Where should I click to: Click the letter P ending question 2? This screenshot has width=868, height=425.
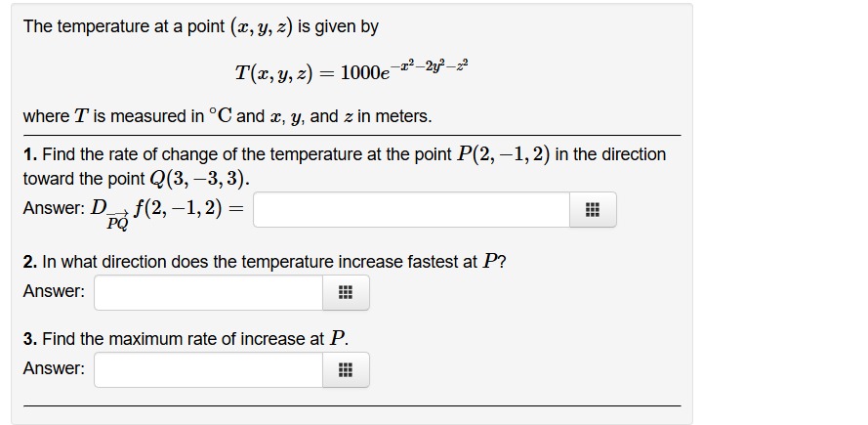(x=489, y=262)
